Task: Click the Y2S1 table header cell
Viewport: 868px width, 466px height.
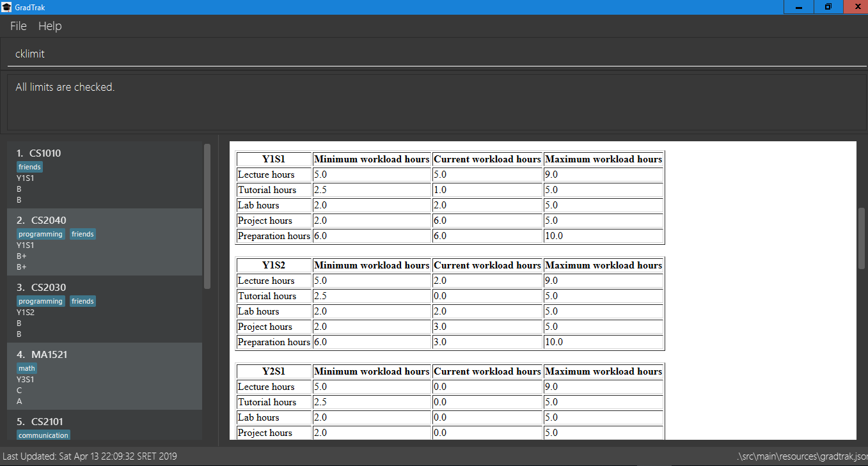Action: [274, 371]
